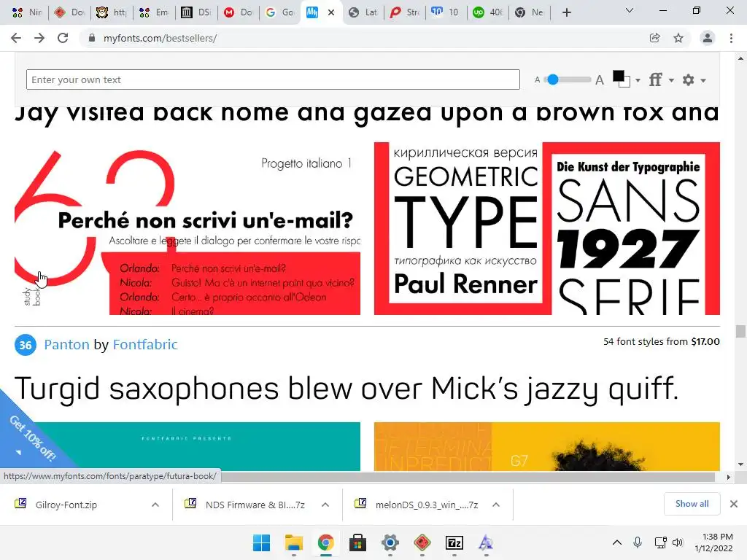Switch to the 40 Upwork tab
Screen dimensions: 747x560
[488, 12]
